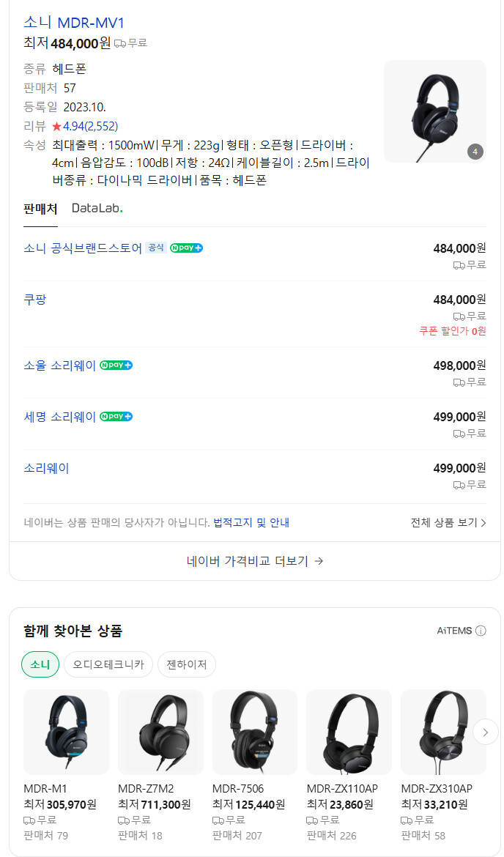
Task: Click the 공식 badge by Sony brand store
Action: (x=156, y=248)
